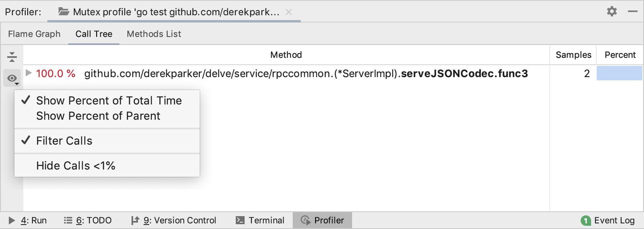
Task: Close the Mutex profile tab
Action: (289, 12)
